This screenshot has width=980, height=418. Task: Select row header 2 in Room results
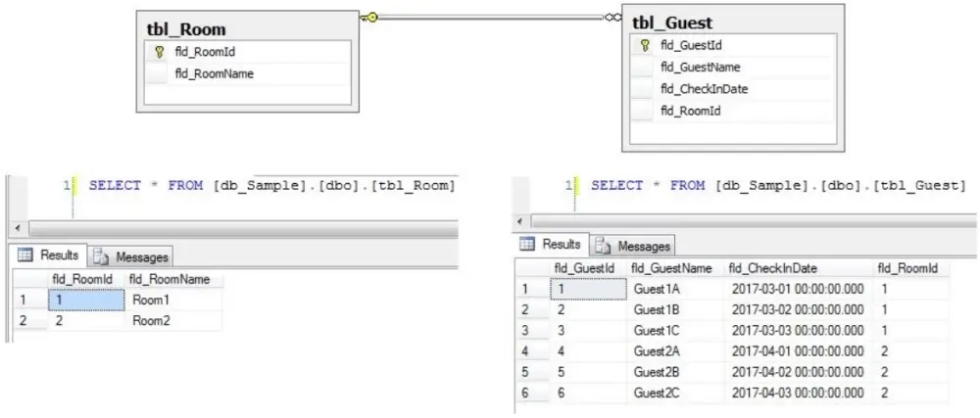click(x=30, y=321)
